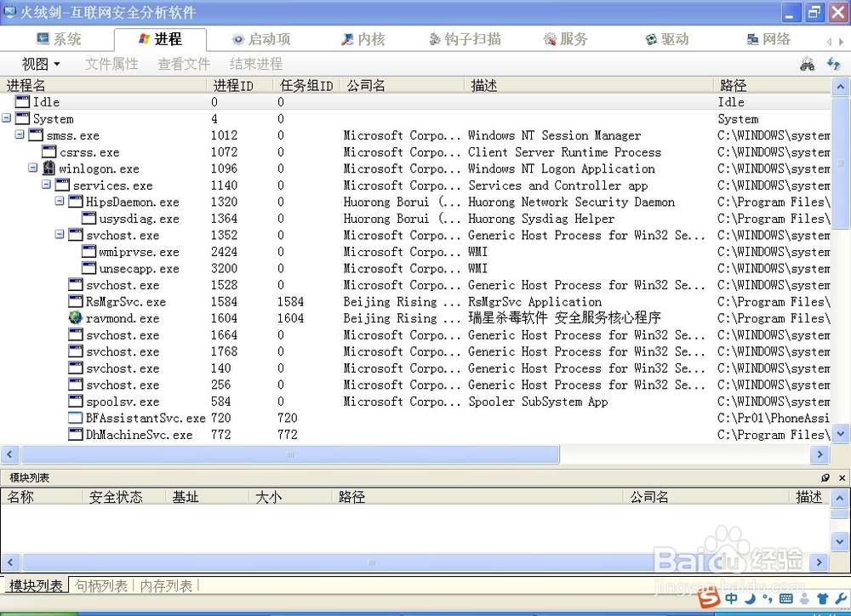Sort by 描述 column in process list
851x616 pixels.
click(589, 85)
